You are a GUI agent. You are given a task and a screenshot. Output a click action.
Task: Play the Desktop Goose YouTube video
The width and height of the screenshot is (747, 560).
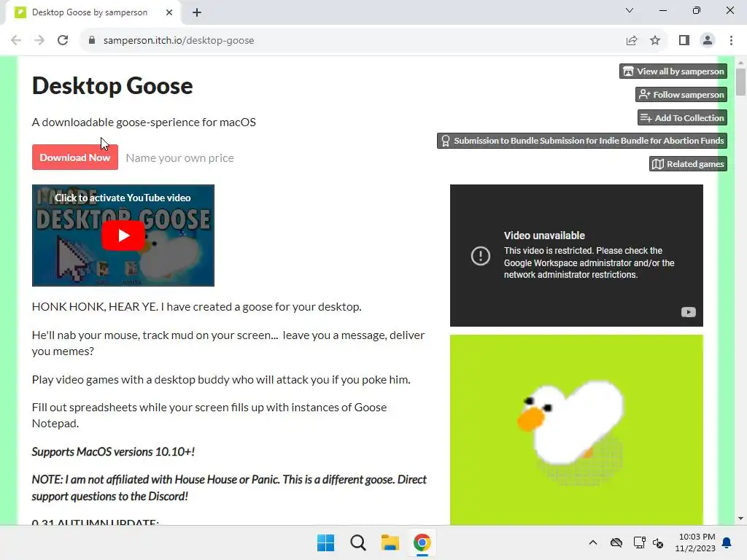pyautogui.click(x=123, y=236)
